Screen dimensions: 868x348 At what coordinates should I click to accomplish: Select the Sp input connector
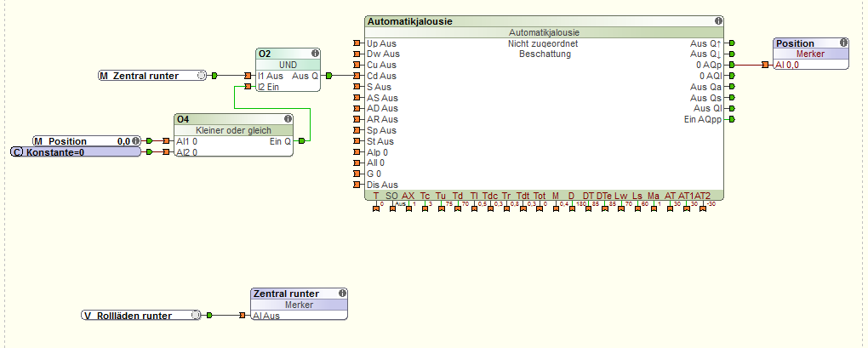click(x=357, y=130)
